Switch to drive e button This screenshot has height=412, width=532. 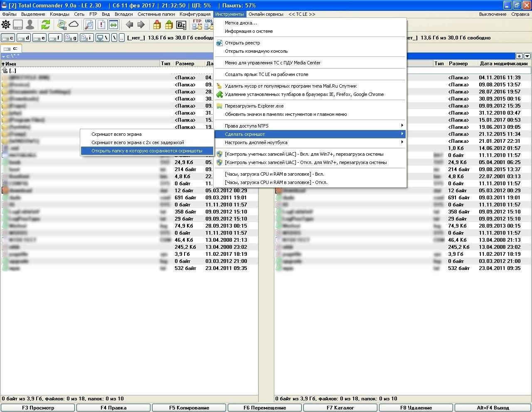[39, 38]
